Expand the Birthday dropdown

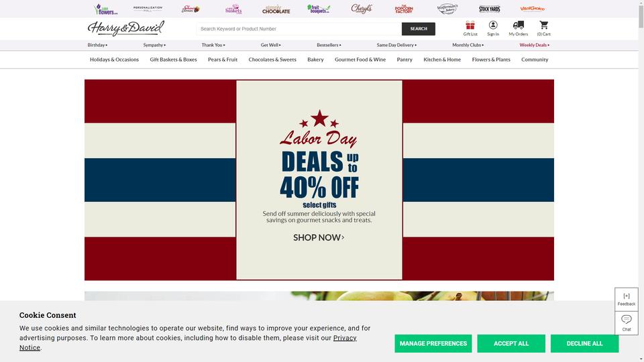click(97, 45)
